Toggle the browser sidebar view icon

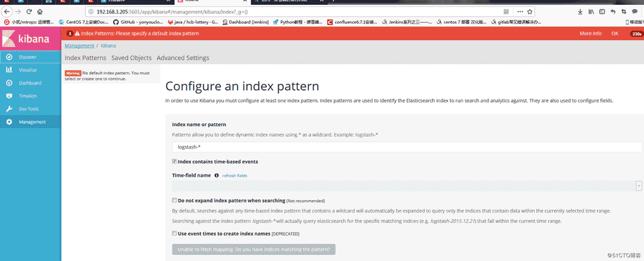click(602, 12)
